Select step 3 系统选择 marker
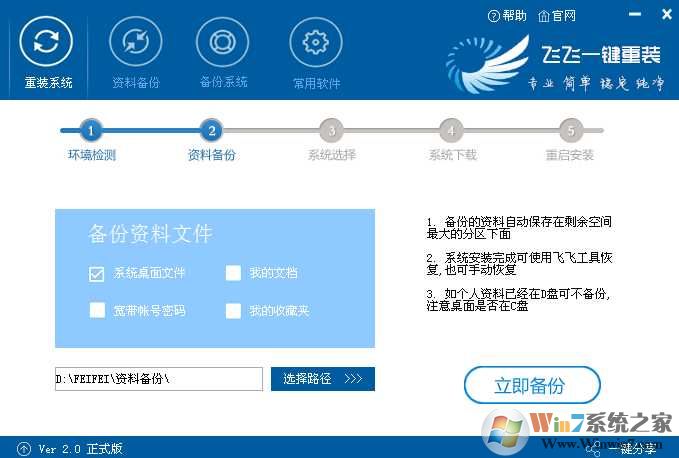Viewport: 679px width, 458px height. (331, 130)
